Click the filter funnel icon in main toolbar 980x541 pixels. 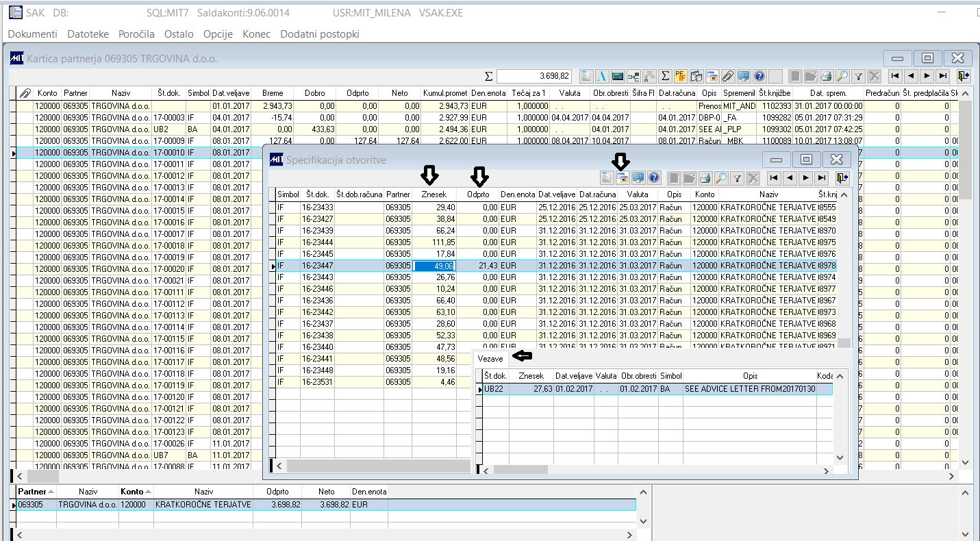pyautogui.click(x=857, y=76)
